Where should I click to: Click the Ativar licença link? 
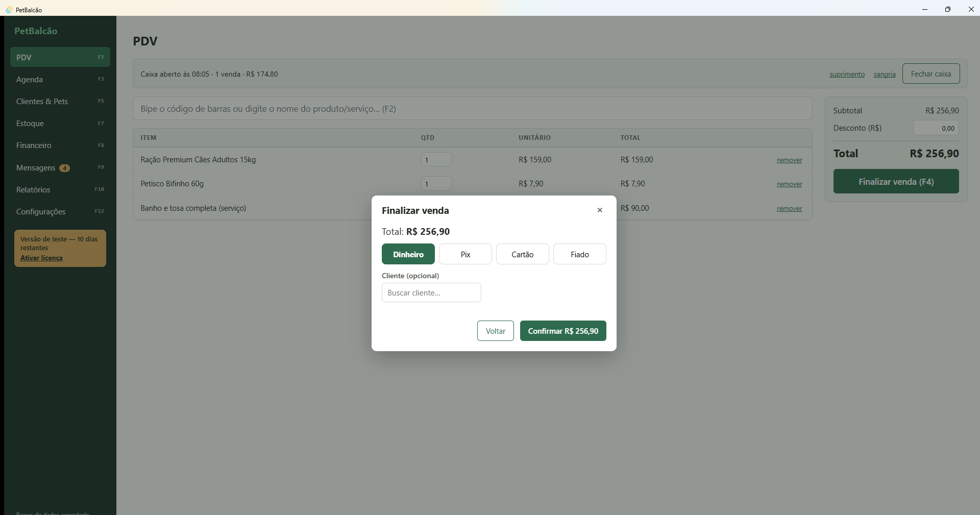point(41,258)
